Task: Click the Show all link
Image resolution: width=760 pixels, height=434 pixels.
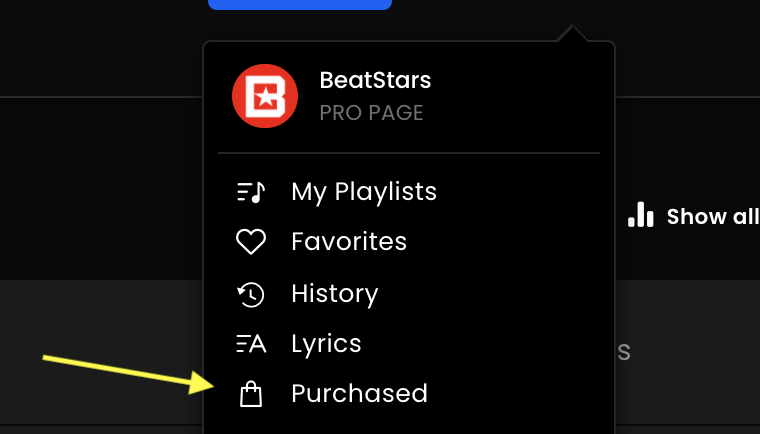Action: (x=713, y=217)
